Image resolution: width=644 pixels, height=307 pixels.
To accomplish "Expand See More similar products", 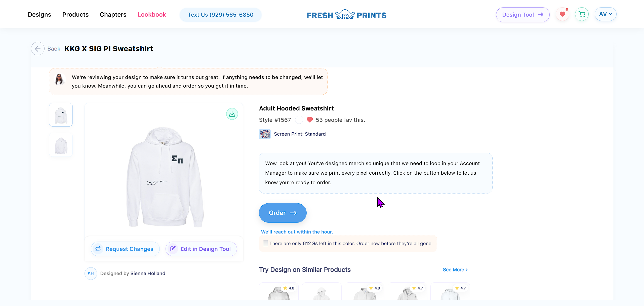I will pos(454,270).
